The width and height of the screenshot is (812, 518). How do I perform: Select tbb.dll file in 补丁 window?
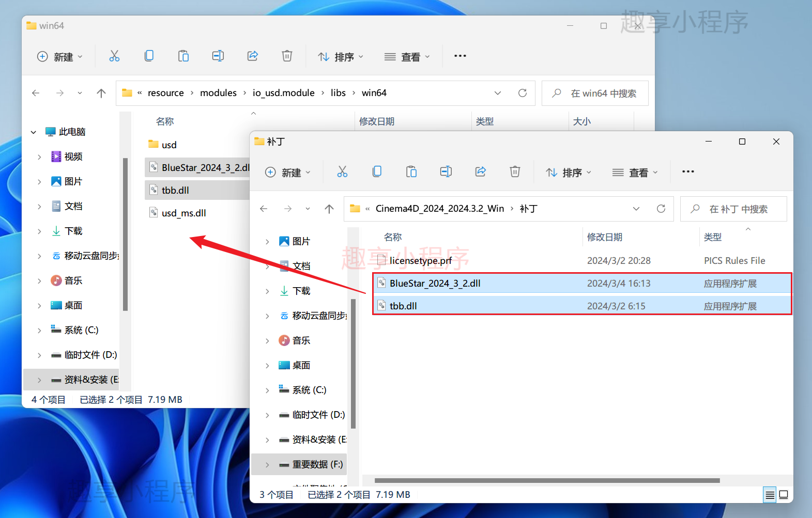(x=582, y=306)
